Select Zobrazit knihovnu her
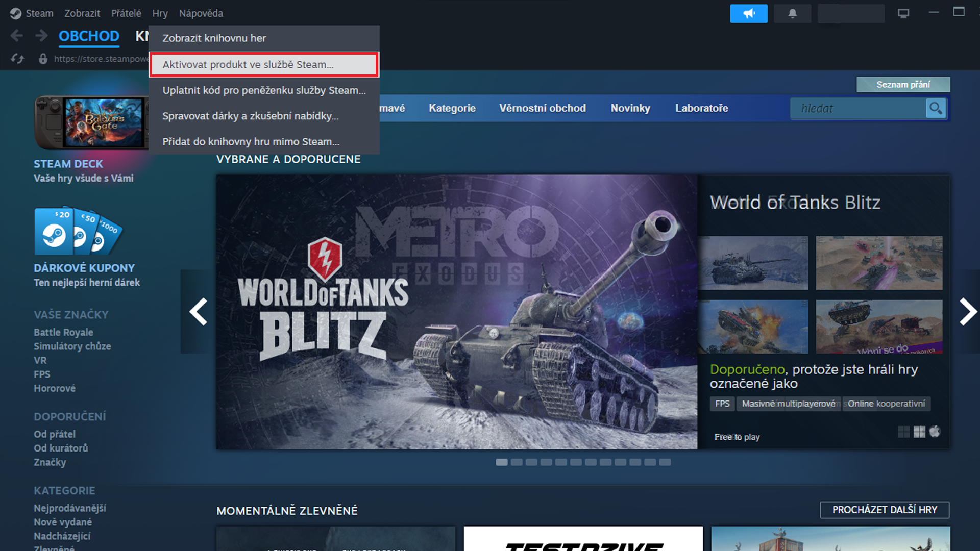The width and height of the screenshot is (980, 551). pos(264,38)
